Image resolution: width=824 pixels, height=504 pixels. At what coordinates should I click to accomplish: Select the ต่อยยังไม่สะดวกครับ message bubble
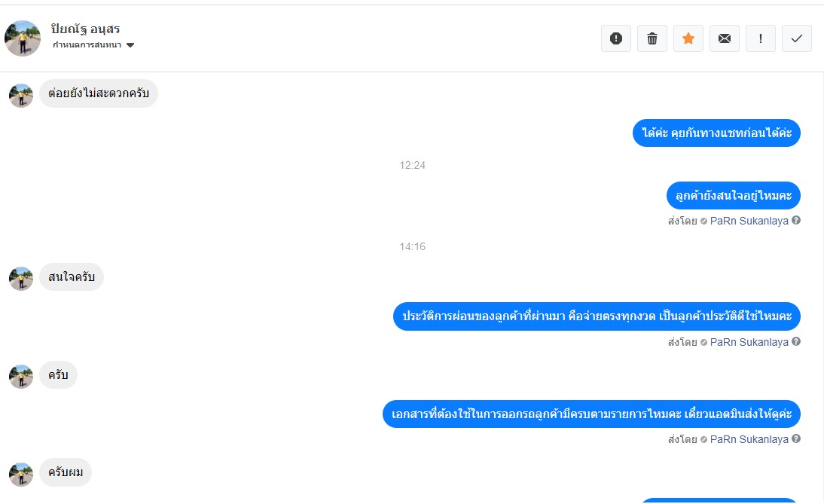pyautogui.click(x=99, y=93)
